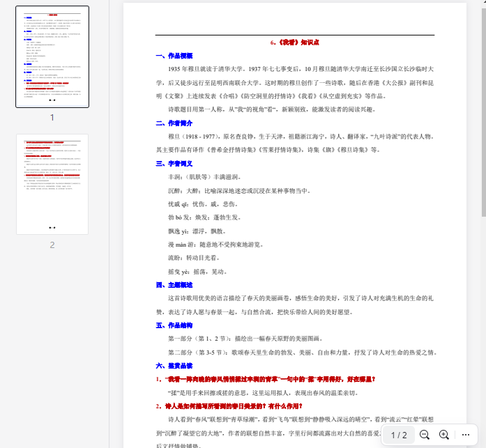
Task: Click the zoom in magnifier icon
Action: 443,435
